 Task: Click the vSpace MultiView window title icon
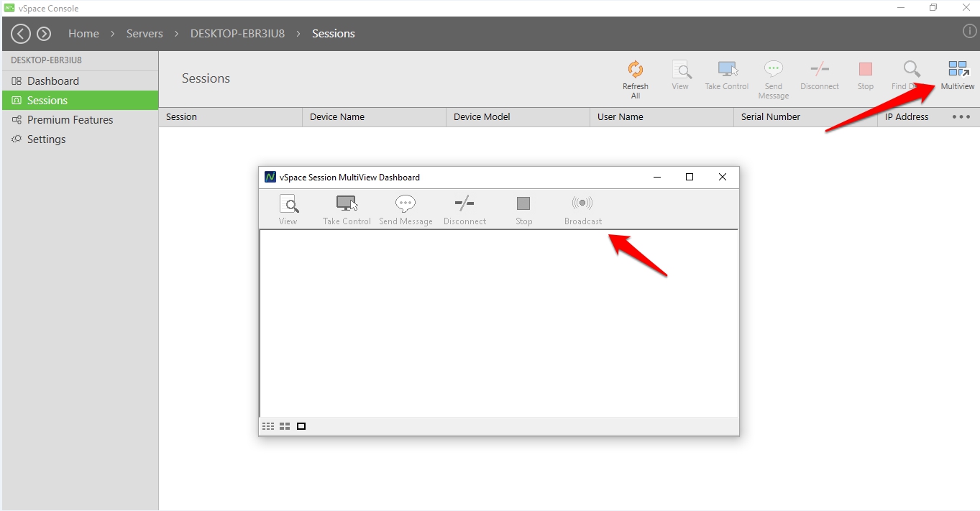tap(270, 177)
